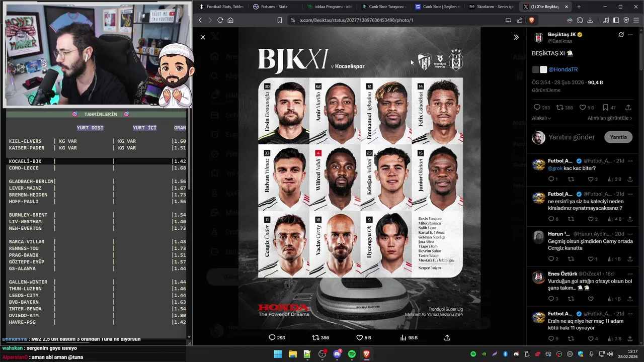
Task: Open Windows Start menu
Action: point(278,354)
